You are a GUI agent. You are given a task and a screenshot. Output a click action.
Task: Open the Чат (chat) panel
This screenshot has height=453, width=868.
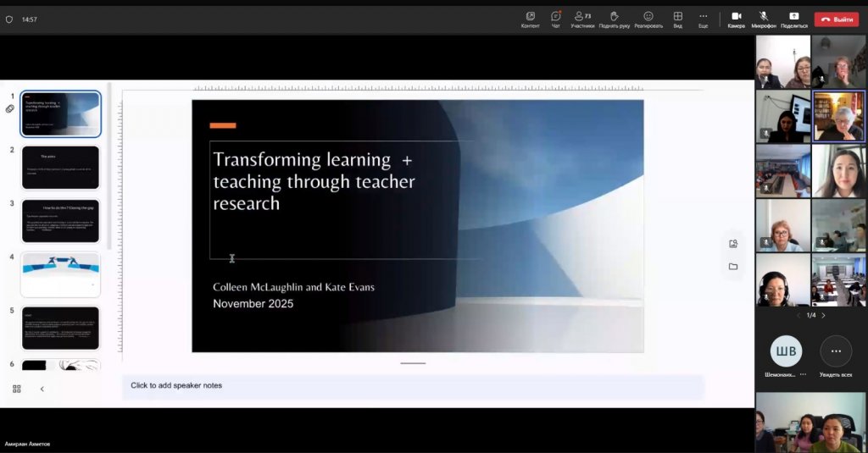pos(555,19)
